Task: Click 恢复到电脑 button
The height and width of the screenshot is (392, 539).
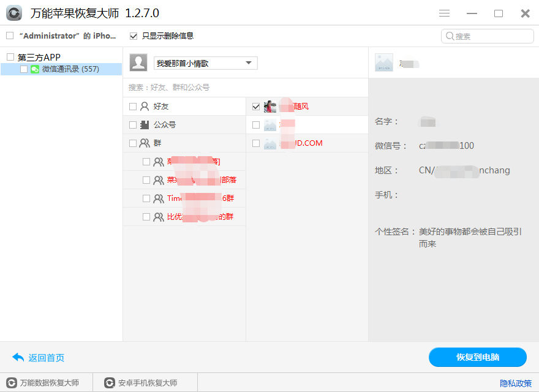Action: (x=478, y=357)
